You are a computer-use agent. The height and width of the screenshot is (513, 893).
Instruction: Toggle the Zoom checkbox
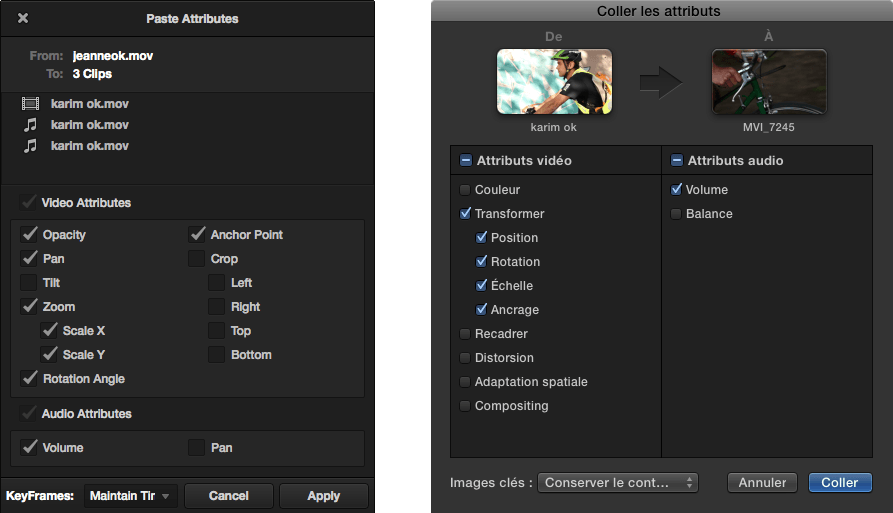point(29,306)
